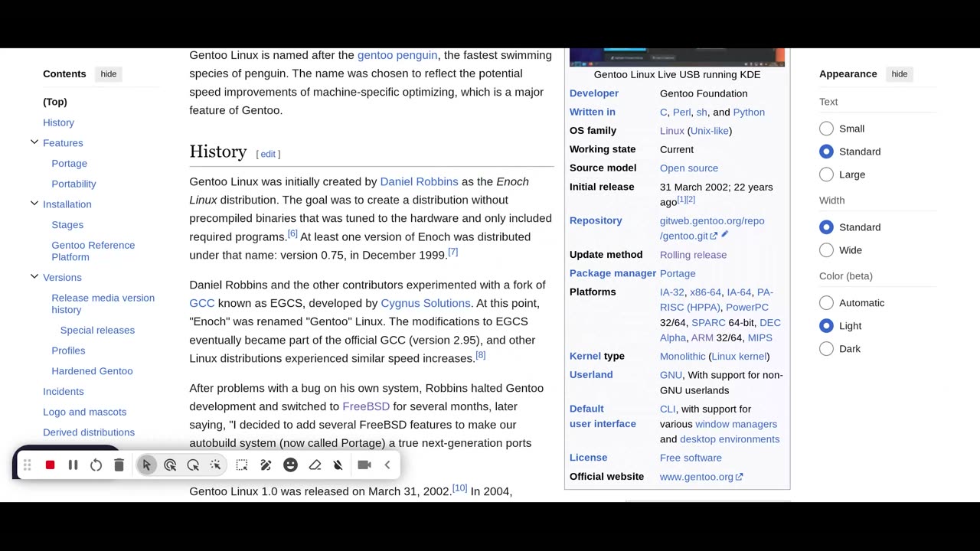
Task: Collapse the recorder toolbar with left chevron
Action: (387, 465)
